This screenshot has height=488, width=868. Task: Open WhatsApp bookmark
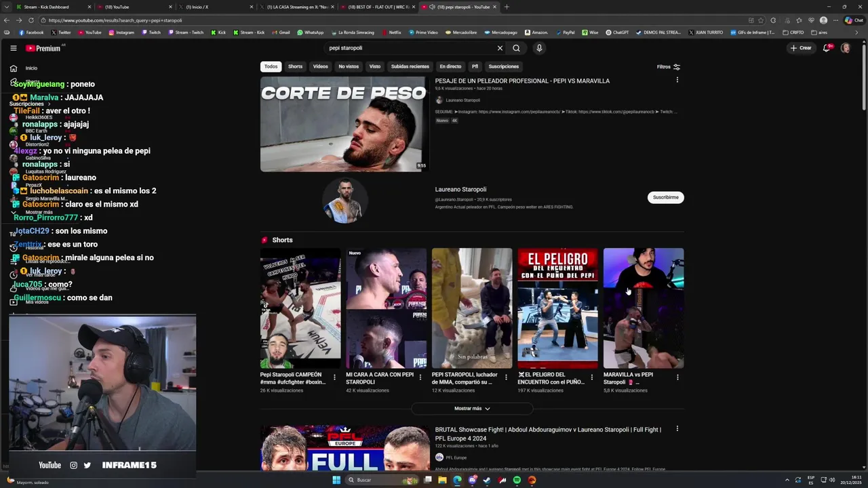pos(310,33)
